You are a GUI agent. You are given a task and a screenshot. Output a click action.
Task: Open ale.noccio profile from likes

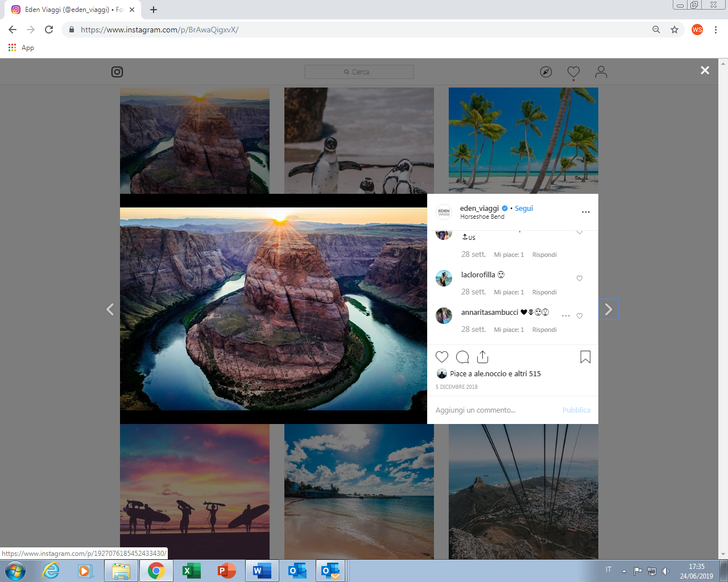click(490, 373)
